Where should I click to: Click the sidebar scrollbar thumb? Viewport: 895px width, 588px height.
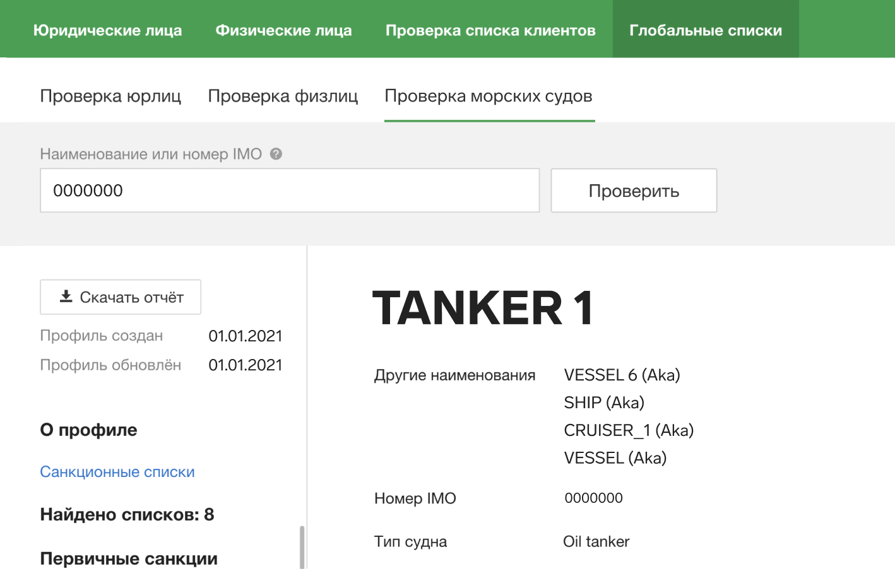point(302,547)
